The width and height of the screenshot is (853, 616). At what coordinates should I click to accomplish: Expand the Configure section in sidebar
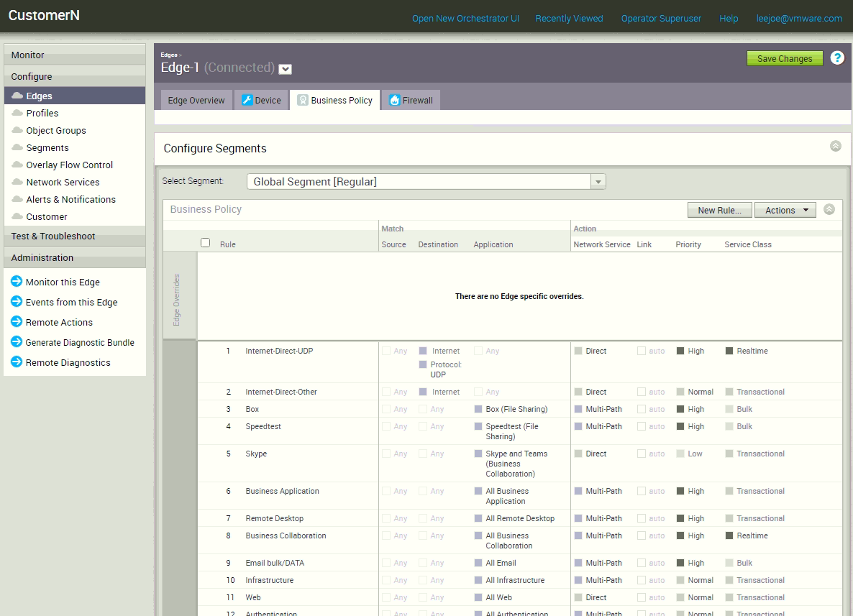(x=75, y=77)
